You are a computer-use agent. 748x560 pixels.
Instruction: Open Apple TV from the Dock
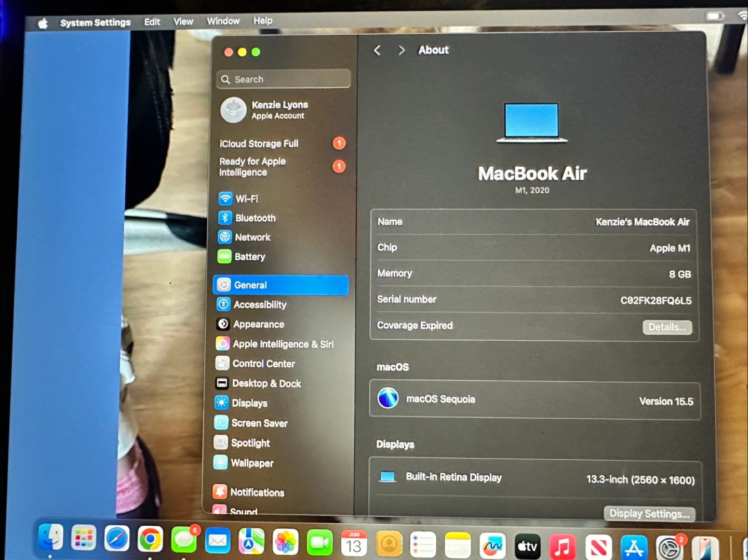coord(527,546)
